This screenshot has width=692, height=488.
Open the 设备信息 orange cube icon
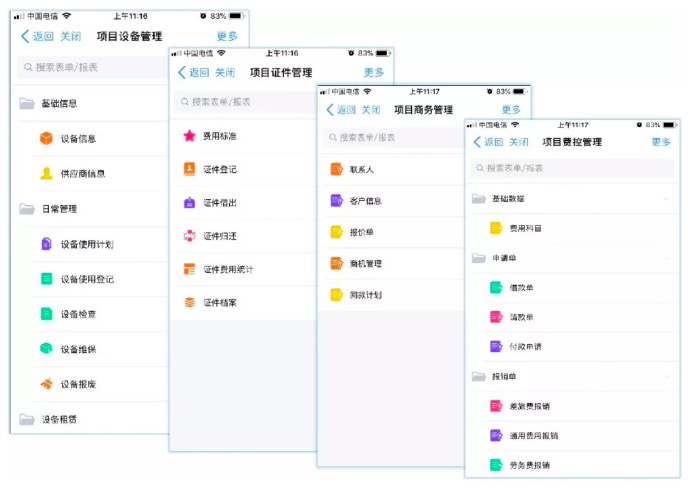click(x=46, y=139)
